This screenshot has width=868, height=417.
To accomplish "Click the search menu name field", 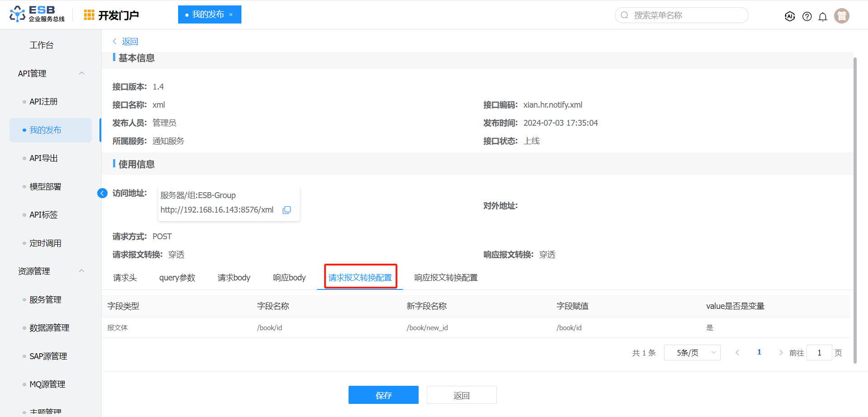I will 683,15.
